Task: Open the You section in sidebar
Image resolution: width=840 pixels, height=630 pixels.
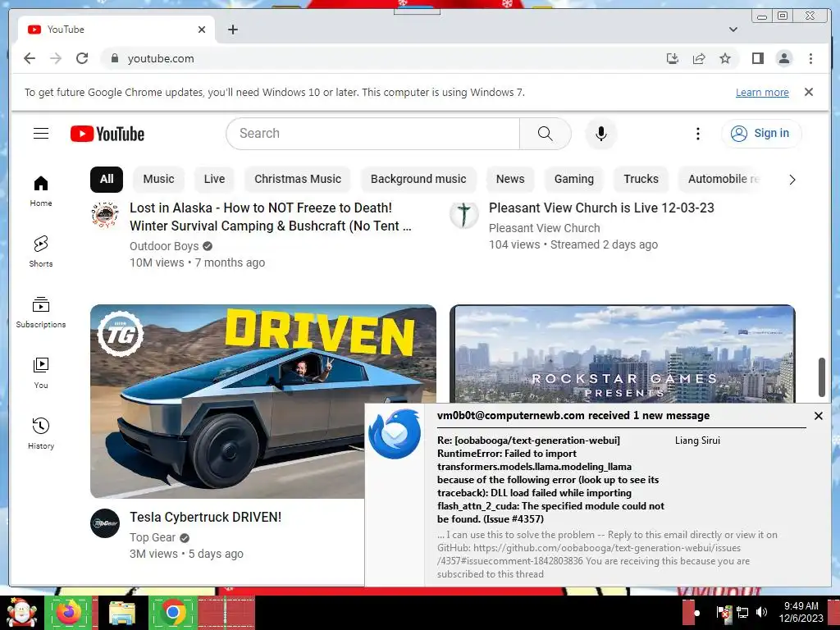Action: coord(41,373)
